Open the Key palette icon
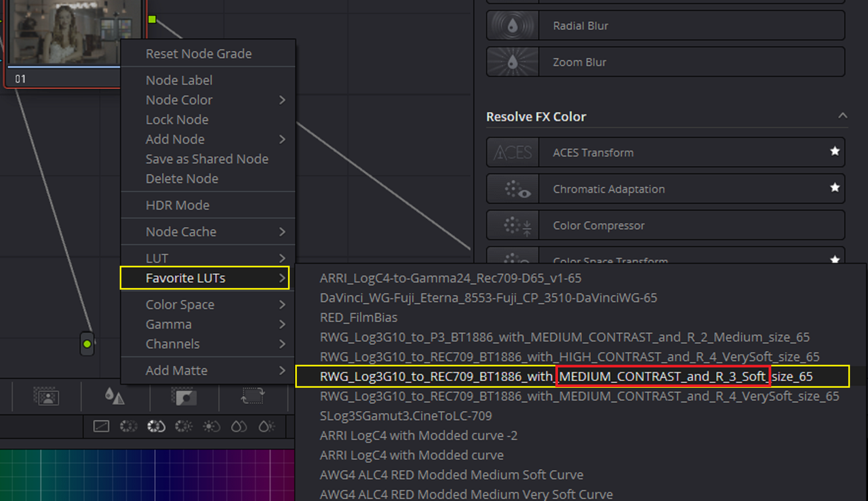868x501 pixels. [184, 397]
